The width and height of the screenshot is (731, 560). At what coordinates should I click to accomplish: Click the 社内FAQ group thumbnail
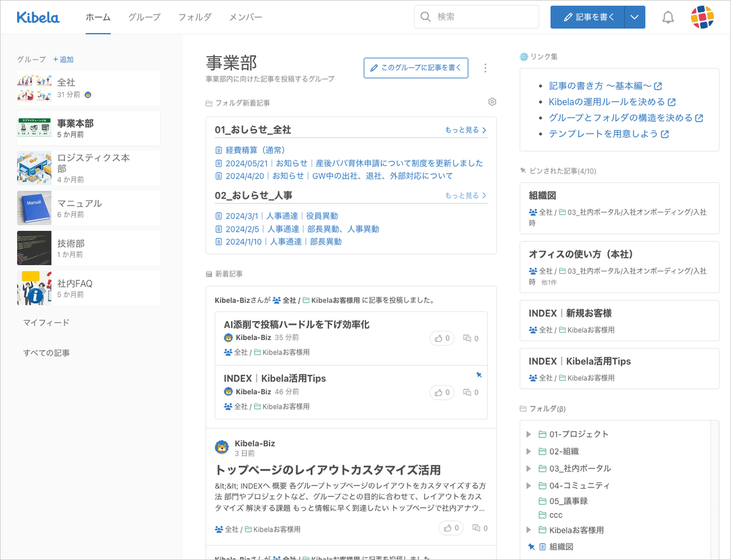click(x=34, y=288)
